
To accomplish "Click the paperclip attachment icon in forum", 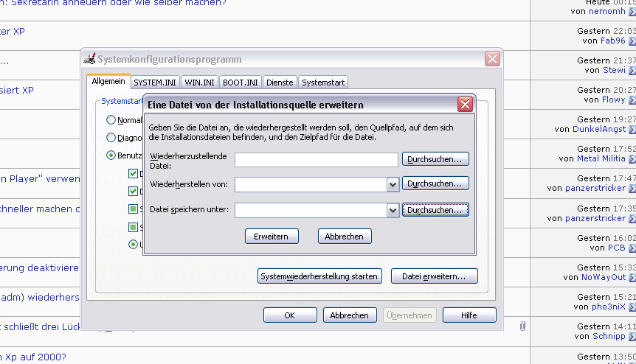I will (x=523, y=326).
